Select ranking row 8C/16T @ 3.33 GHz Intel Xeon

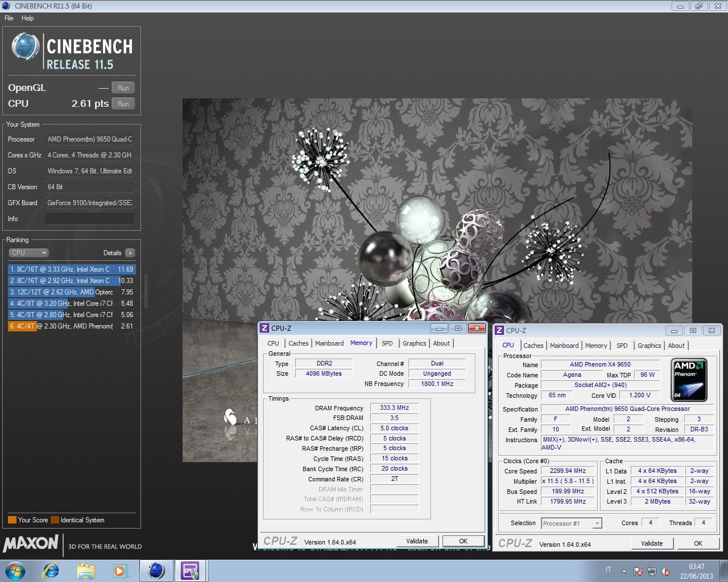72,269
